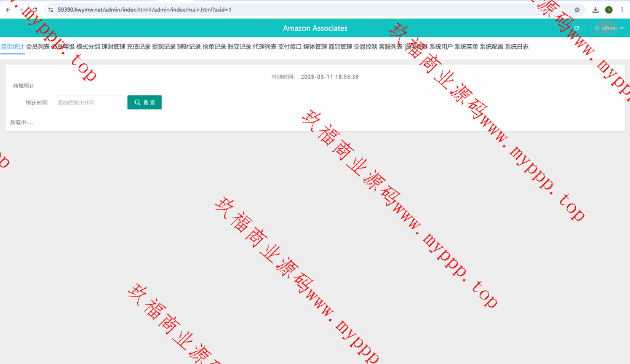The height and width of the screenshot is (364, 630).
Task: Click the green 搜索 button
Action: 145,103
